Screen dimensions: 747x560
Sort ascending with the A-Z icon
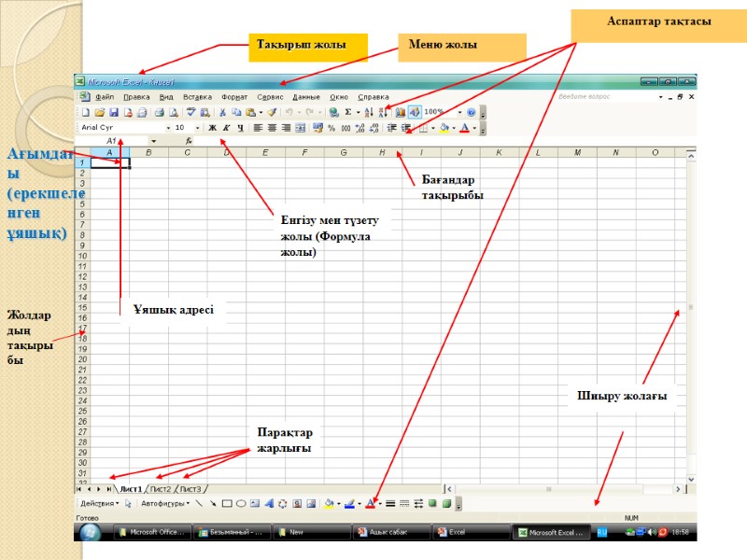tap(369, 112)
